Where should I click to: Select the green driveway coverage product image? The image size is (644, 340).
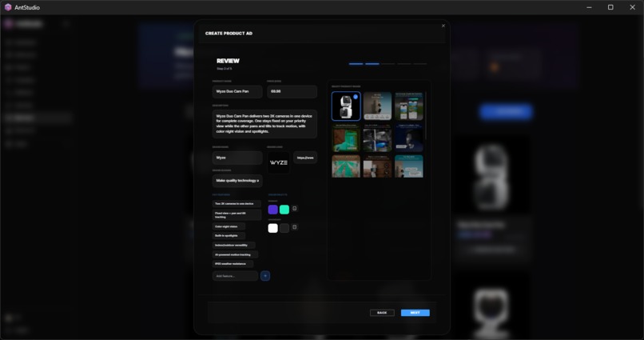click(x=346, y=166)
